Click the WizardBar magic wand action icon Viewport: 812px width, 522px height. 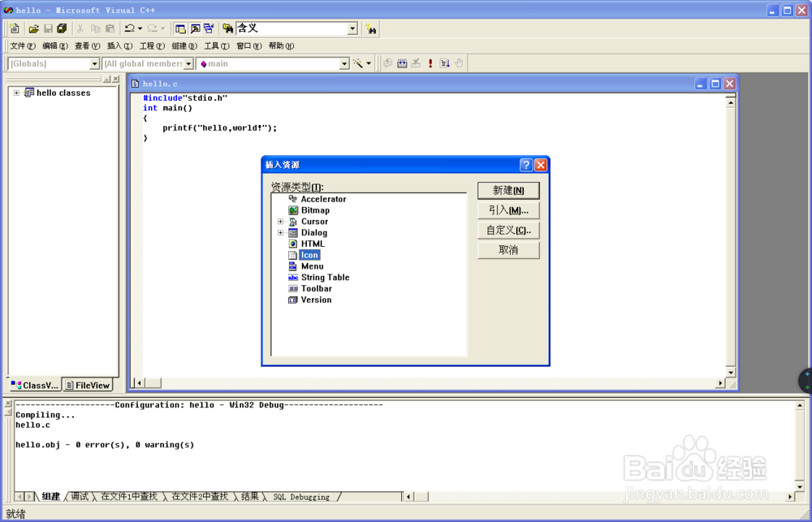358,63
